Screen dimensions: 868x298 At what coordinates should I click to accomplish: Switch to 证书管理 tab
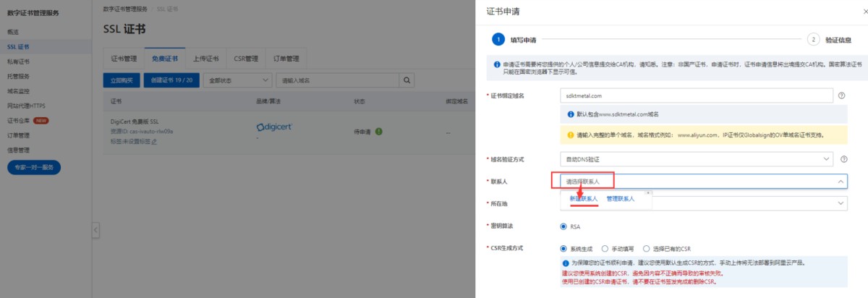[124, 59]
